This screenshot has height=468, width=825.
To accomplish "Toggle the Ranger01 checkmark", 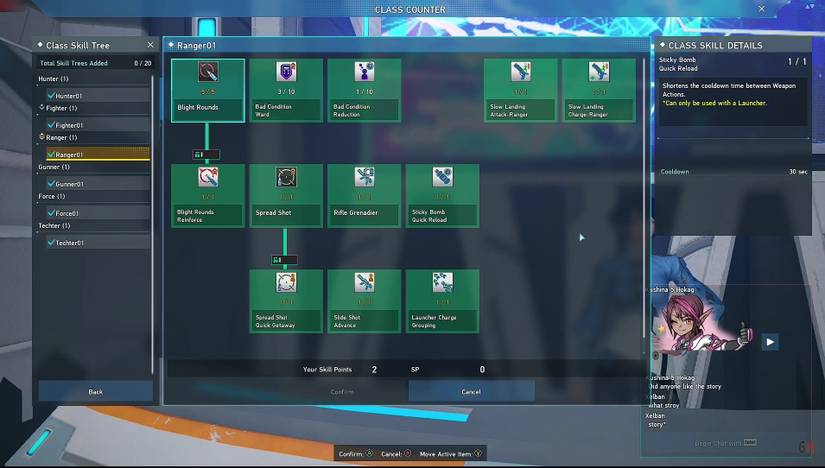I will tap(51, 154).
